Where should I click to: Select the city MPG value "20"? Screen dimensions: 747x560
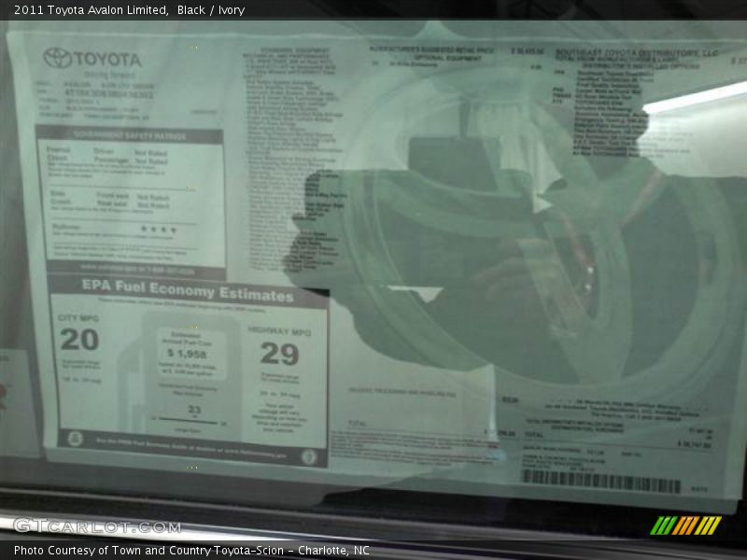pyautogui.click(x=79, y=339)
